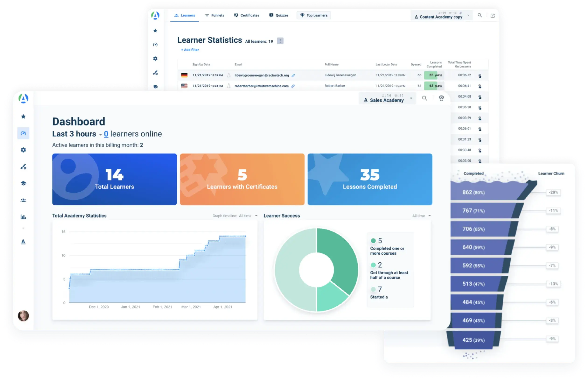Viewport: 588px width, 381px height.
Task: Click the graduation cap icon in Dashboard sidebar
Action: point(24,184)
